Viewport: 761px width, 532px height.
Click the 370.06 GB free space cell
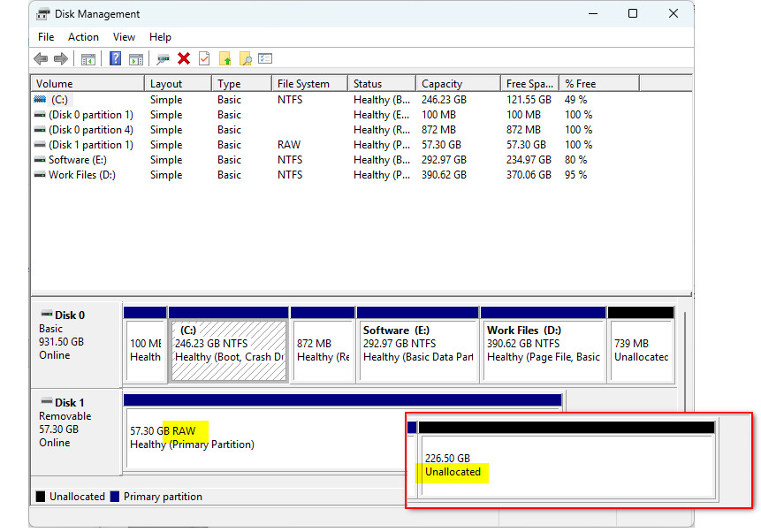point(529,175)
